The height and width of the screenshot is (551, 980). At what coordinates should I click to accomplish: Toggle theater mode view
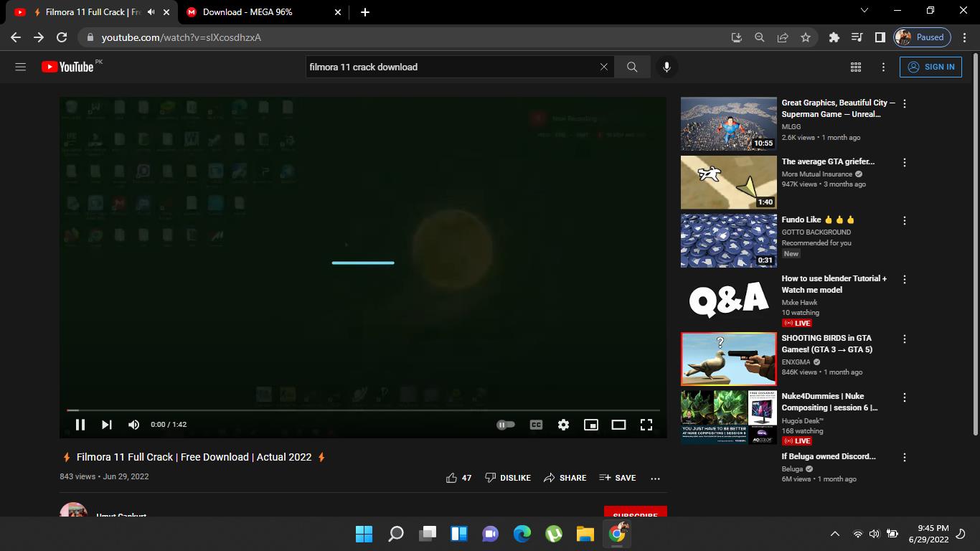(618, 425)
